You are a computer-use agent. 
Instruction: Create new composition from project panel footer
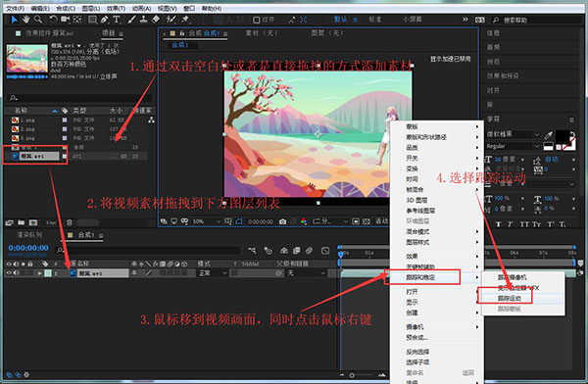pyautogui.click(x=33, y=222)
